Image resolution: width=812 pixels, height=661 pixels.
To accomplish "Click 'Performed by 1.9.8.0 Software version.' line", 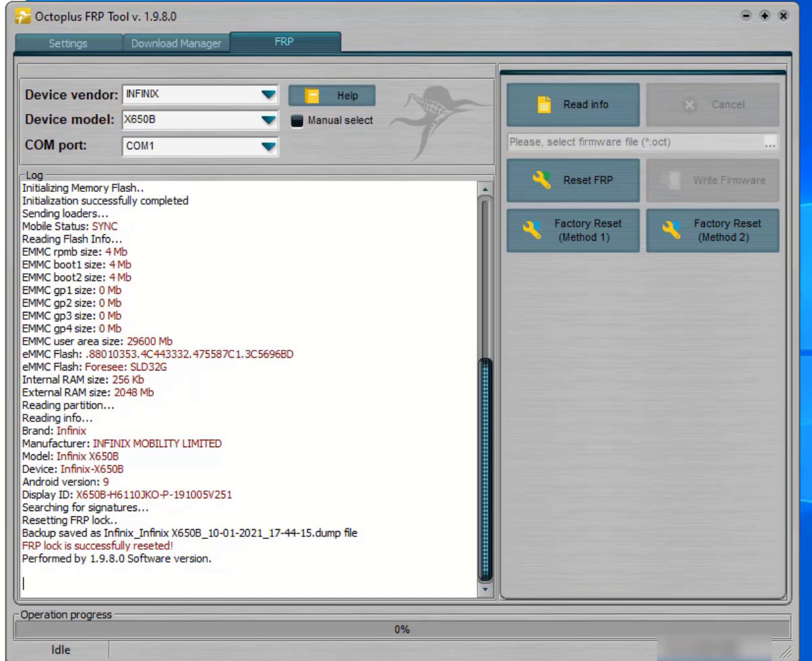I will point(117,558).
